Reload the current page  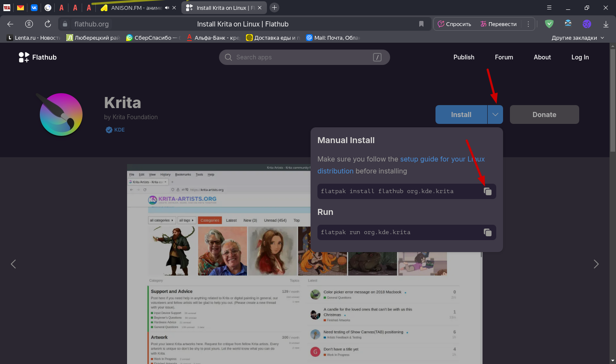coord(48,24)
